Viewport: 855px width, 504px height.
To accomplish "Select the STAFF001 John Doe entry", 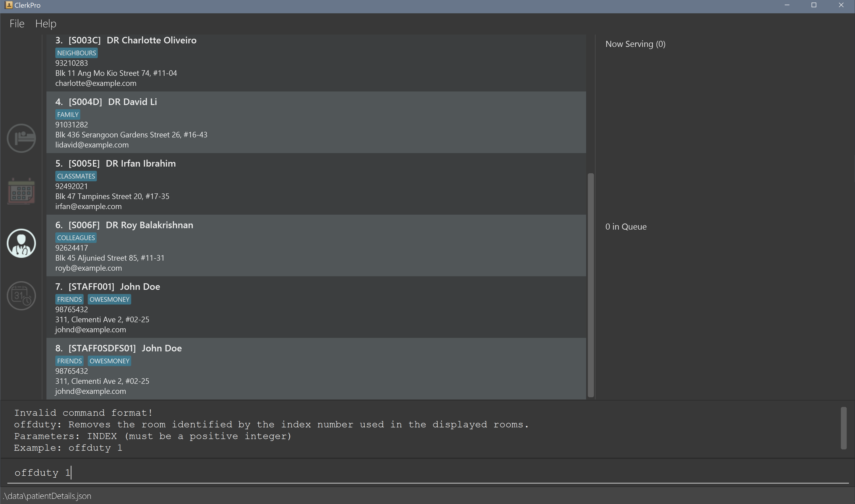I will point(316,307).
